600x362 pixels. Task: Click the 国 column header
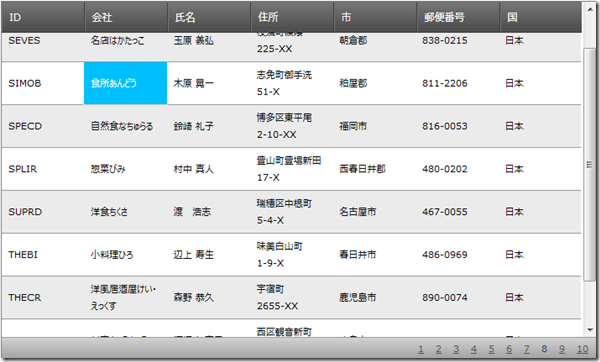[x=541, y=17]
